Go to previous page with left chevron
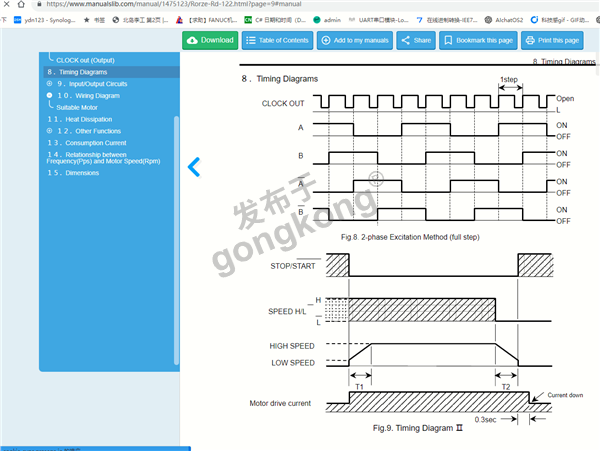This screenshot has height=451, width=600. (x=195, y=167)
